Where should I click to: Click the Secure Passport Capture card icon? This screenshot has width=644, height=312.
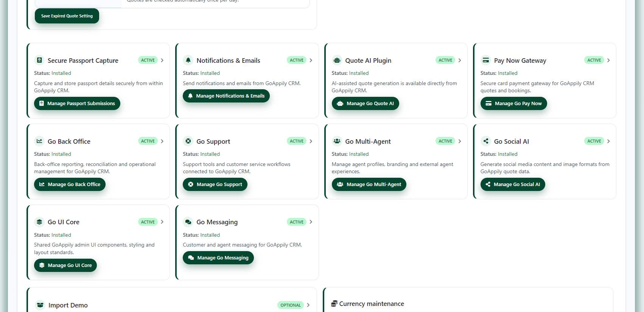coord(39,60)
